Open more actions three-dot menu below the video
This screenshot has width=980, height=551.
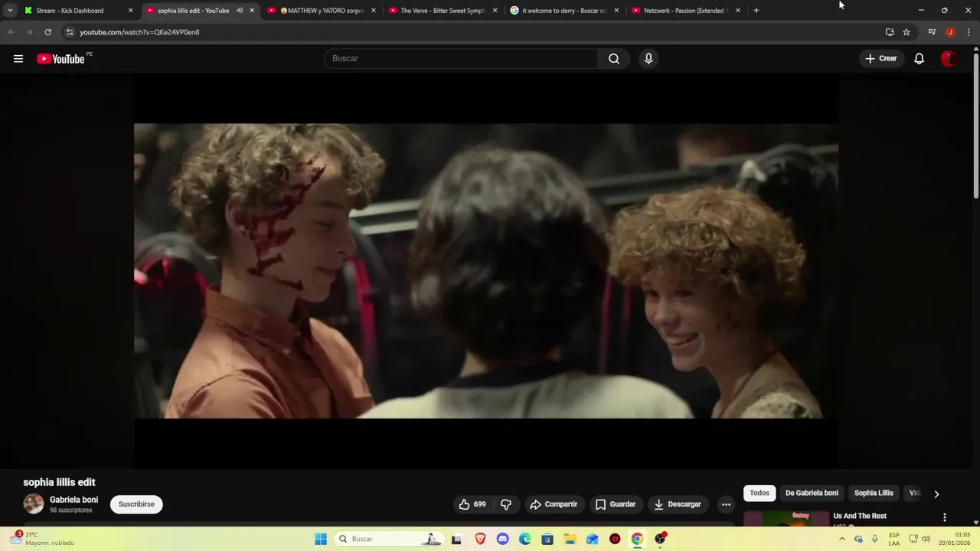point(726,504)
